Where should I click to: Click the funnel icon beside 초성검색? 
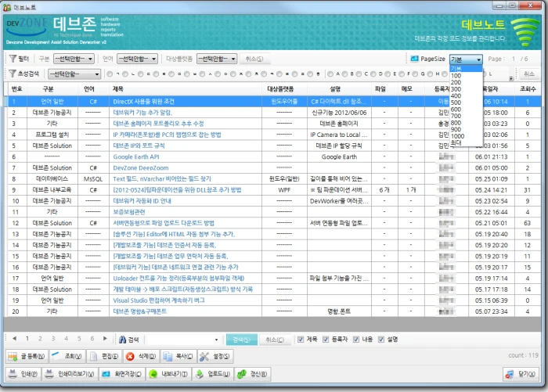[x=13, y=74]
